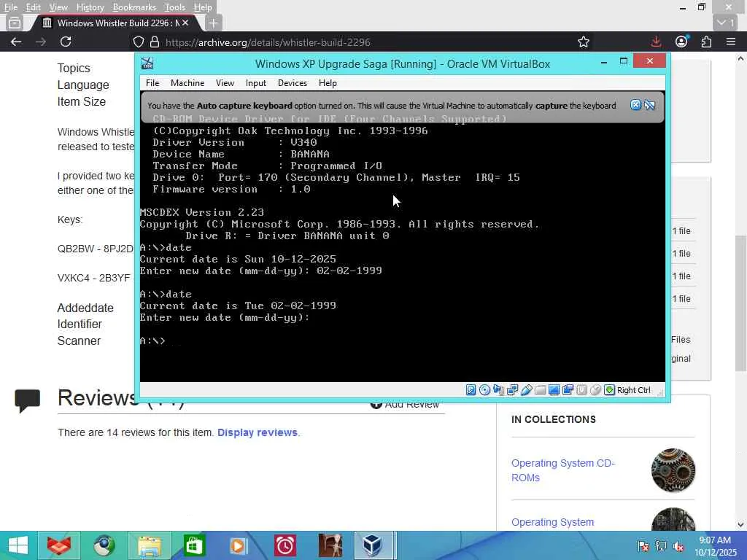The height and width of the screenshot is (560, 747).
Task: Open the browser File menu
Action: point(10,7)
